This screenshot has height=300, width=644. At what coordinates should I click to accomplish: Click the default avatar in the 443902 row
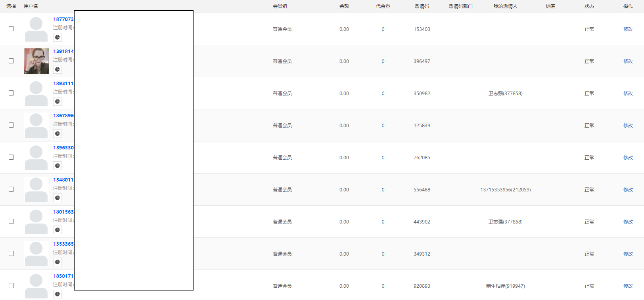36,222
